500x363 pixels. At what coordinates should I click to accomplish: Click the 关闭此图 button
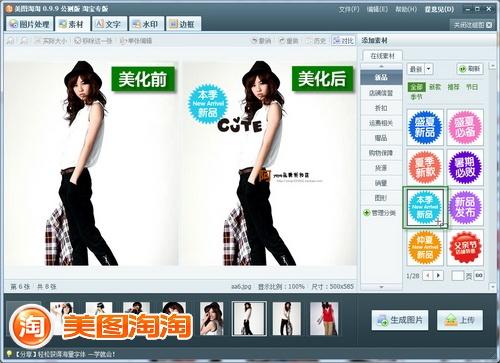[x=473, y=25]
